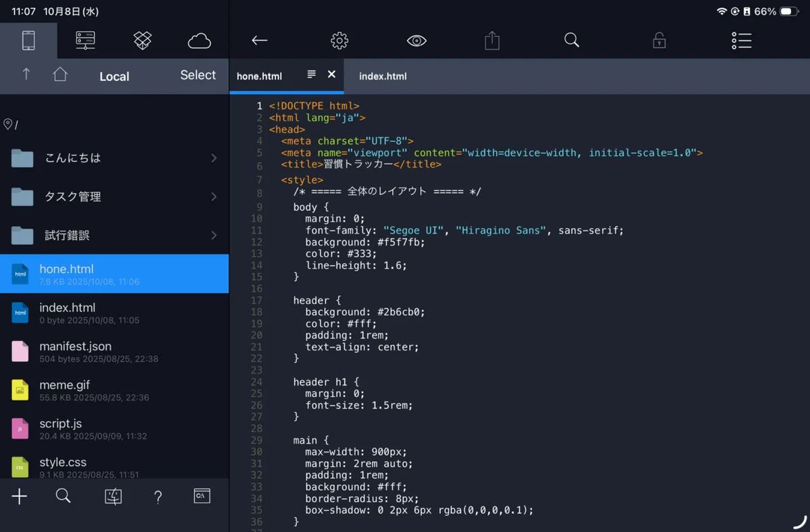Click the <title>習慣トラッカー line

(x=361, y=164)
